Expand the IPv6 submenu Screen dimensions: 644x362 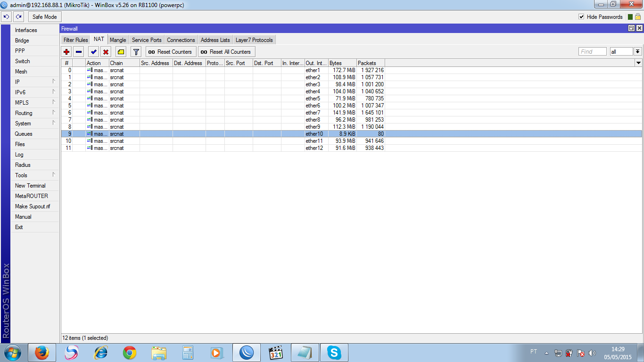tap(35, 92)
